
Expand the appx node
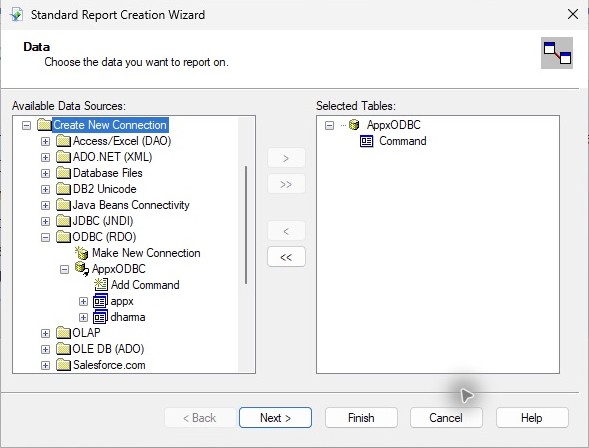pos(83,301)
